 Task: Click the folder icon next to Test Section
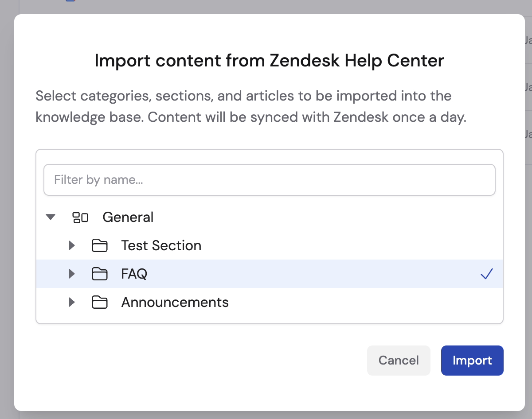coord(100,245)
